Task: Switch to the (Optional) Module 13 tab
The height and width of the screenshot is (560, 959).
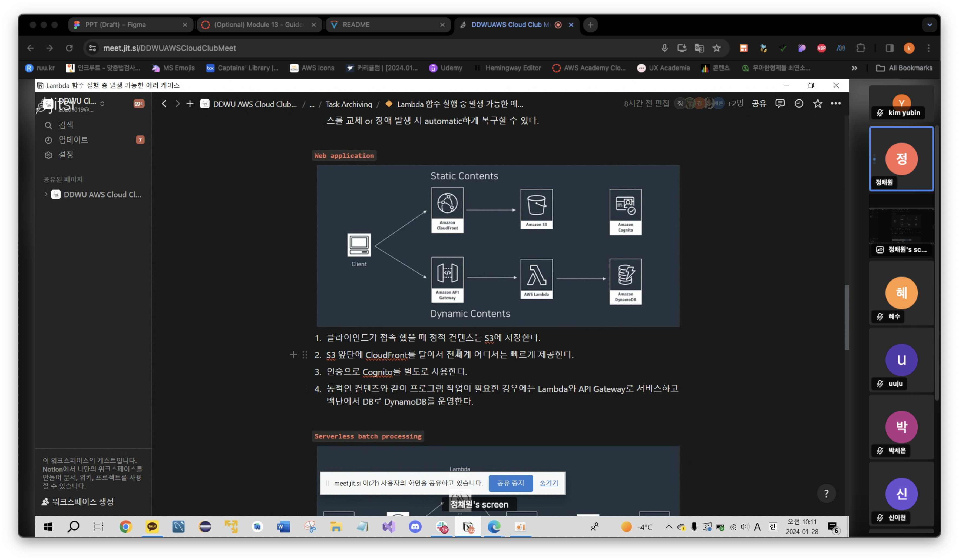Action: coord(260,25)
